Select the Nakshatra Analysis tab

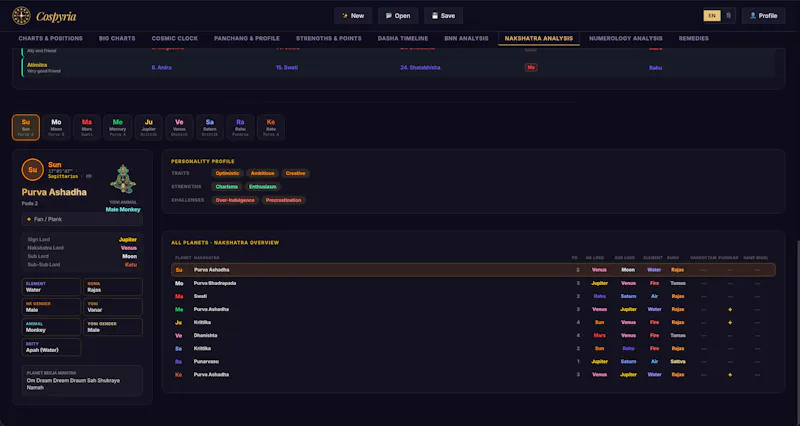(539, 38)
